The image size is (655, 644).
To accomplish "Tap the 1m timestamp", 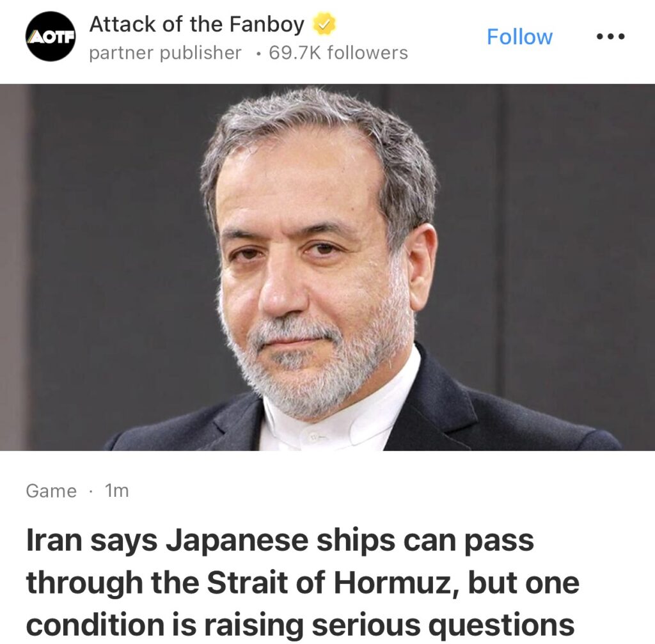I will pos(116,491).
